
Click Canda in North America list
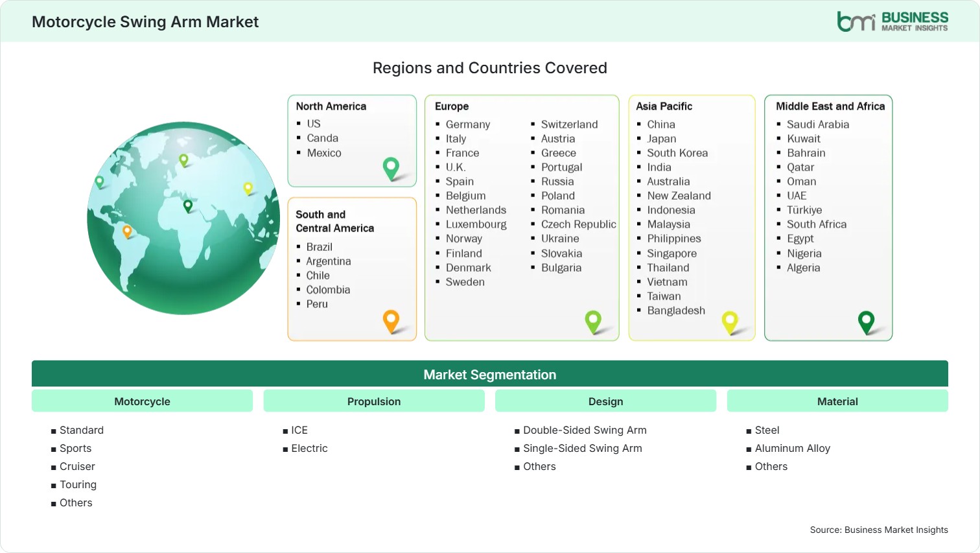tap(323, 138)
